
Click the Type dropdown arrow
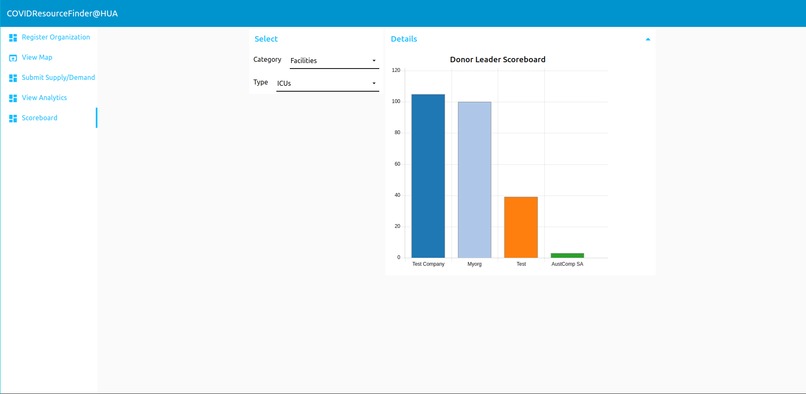(x=374, y=83)
